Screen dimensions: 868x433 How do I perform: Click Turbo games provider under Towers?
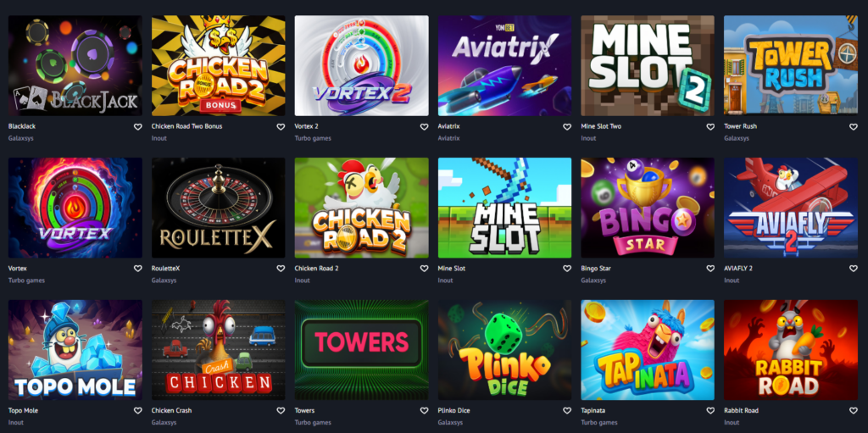(313, 423)
